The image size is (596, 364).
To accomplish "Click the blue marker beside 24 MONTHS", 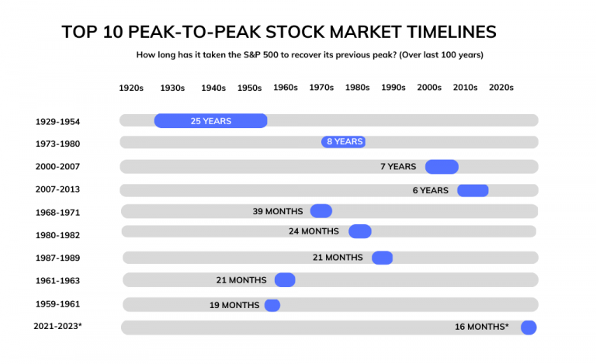I will click(x=360, y=231).
